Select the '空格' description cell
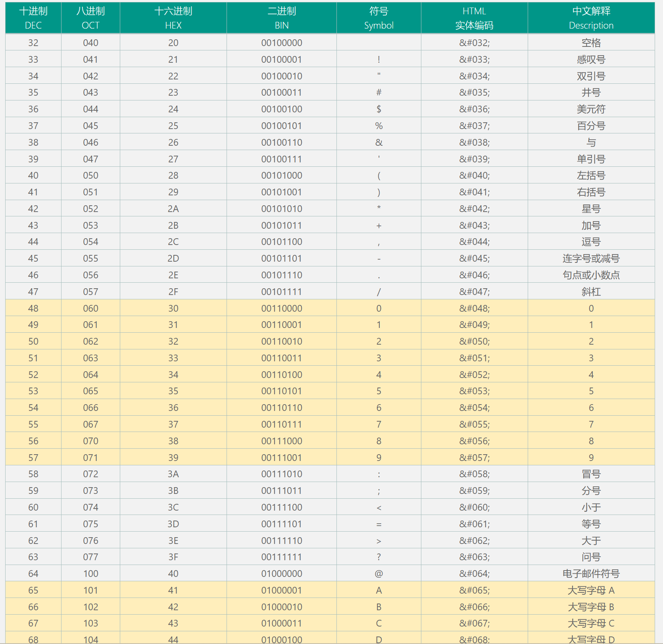 point(591,42)
